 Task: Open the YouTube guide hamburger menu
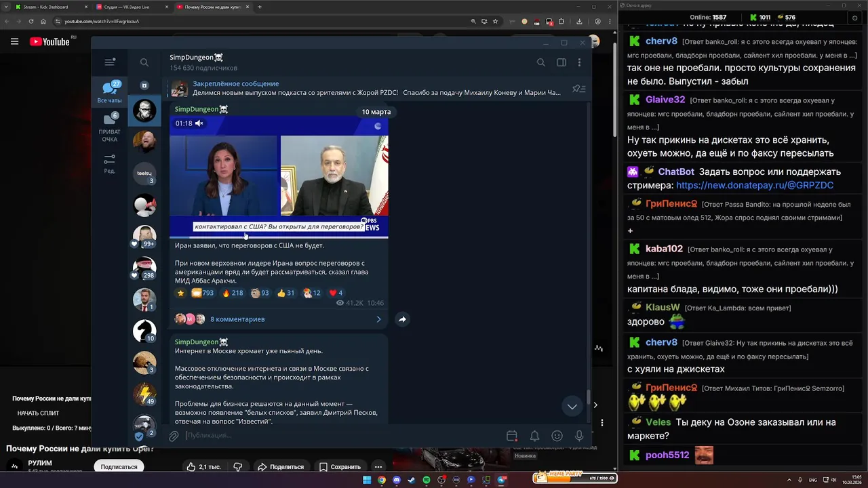14,41
